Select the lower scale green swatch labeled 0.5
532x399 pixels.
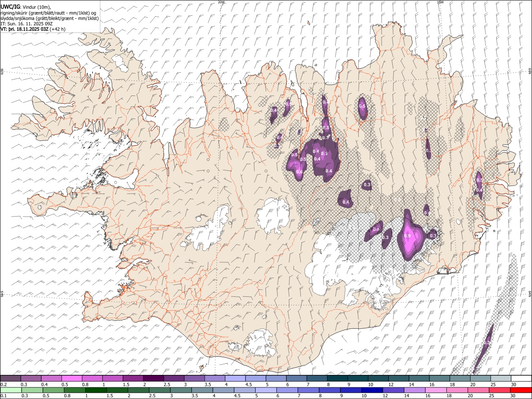(53, 390)
